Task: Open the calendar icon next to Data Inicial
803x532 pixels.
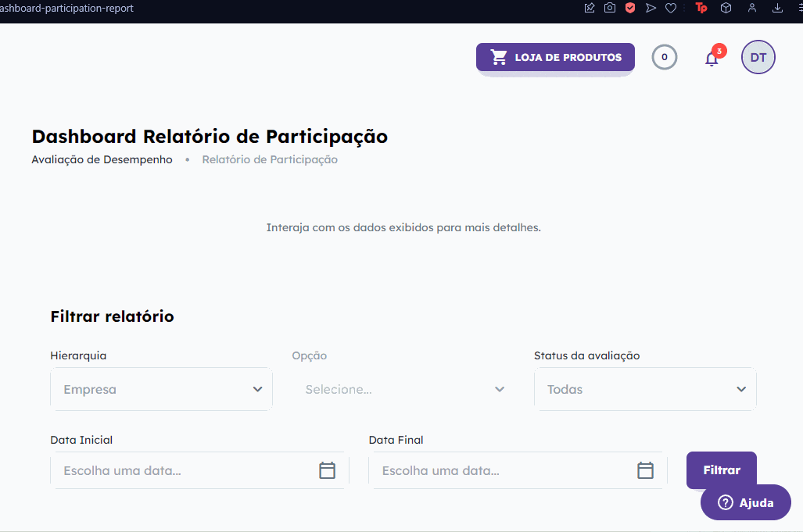Action: click(x=327, y=470)
